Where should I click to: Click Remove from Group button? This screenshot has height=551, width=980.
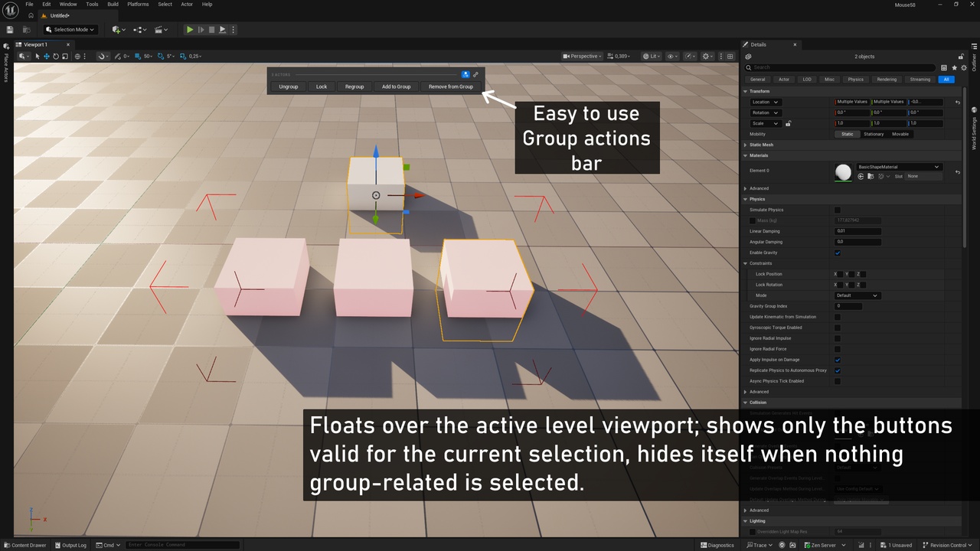pyautogui.click(x=451, y=86)
